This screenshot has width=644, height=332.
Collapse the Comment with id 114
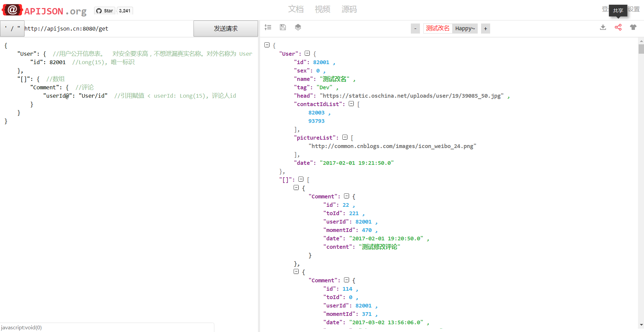pos(347,280)
